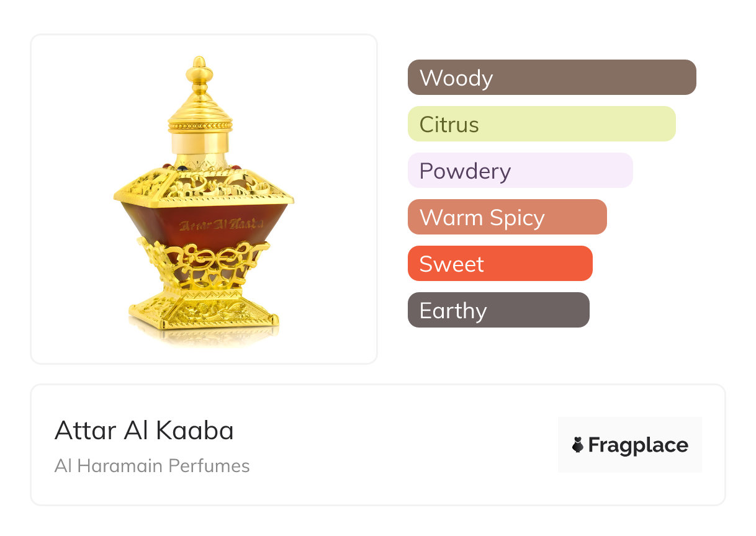Click the Fragplace brand name text
The height and width of the screenshot is (536, 756).
tap(638, 445)
